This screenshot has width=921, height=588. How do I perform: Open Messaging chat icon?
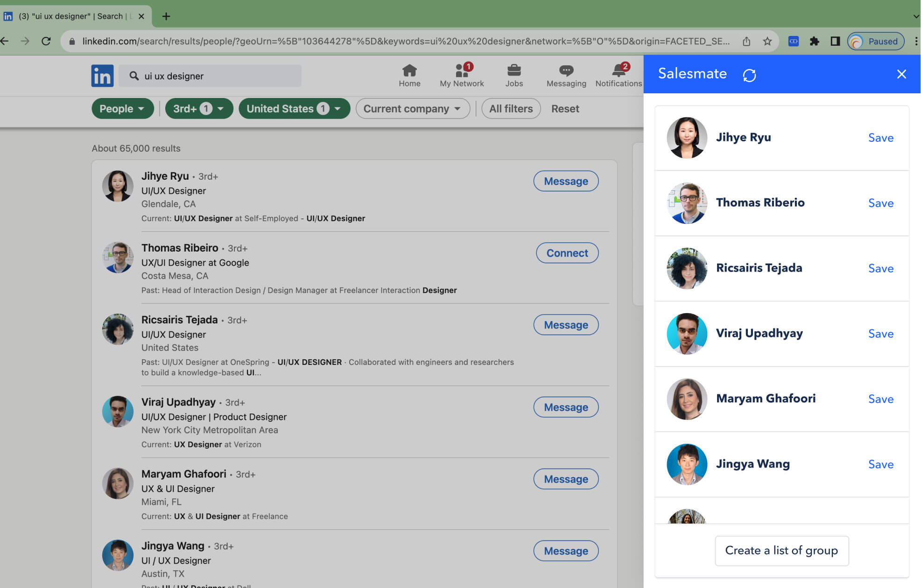click(566, 76)
